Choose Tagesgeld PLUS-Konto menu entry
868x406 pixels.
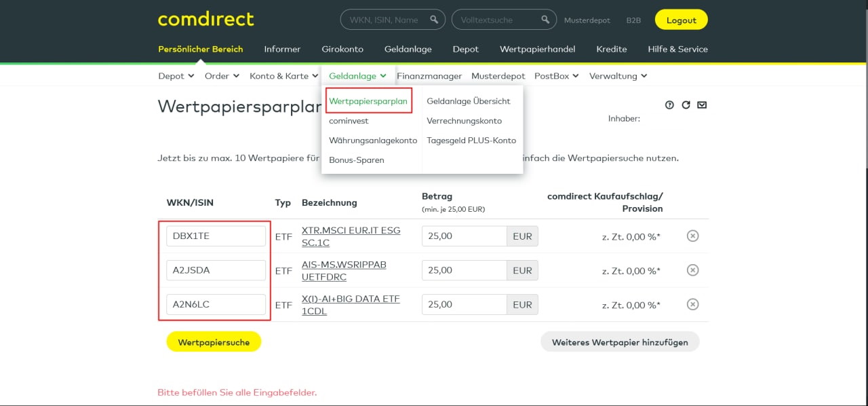tap(471, 141)
